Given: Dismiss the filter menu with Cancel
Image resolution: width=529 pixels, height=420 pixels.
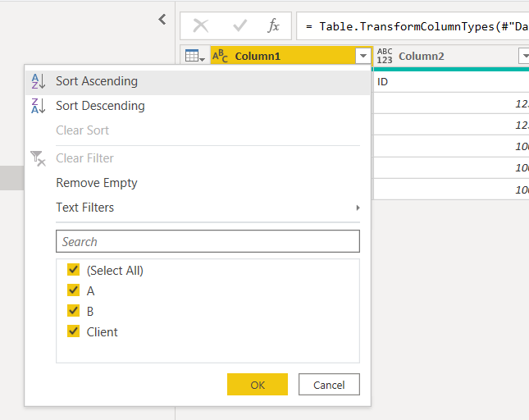Looking at the screenshot, I should pos(329,384).
